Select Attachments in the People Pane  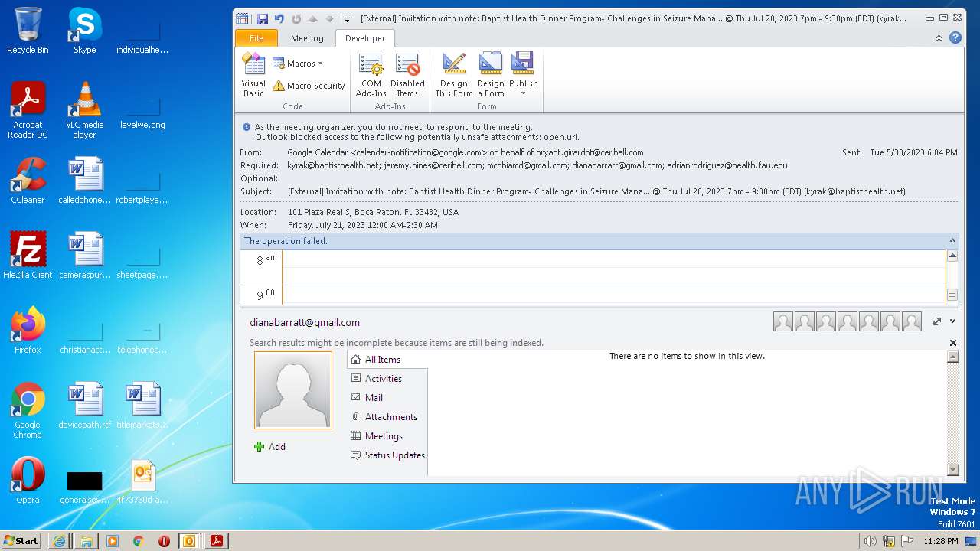(x=387, y=417)
